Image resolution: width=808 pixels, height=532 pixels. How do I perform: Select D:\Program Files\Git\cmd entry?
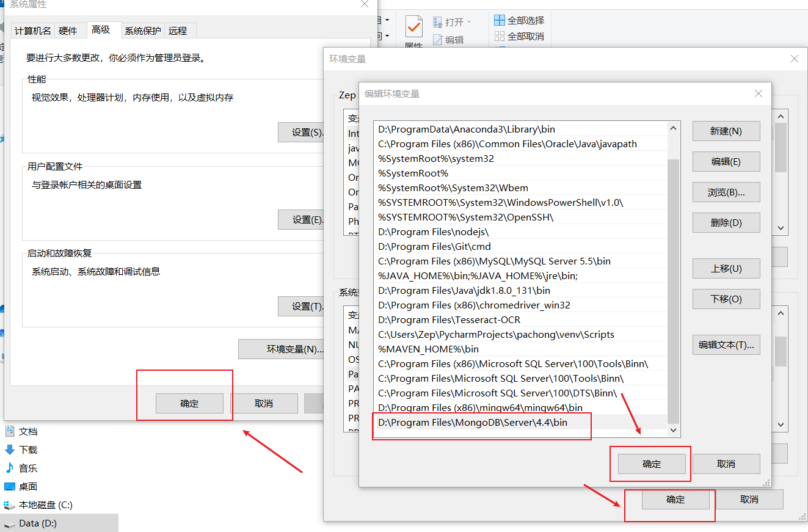click(x=520, y=246)
